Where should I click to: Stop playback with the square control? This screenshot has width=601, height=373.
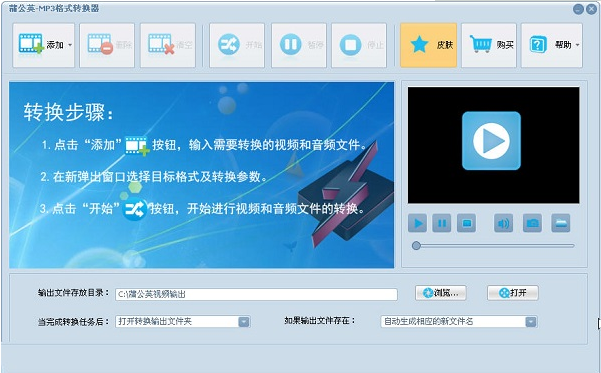(466, 223)
